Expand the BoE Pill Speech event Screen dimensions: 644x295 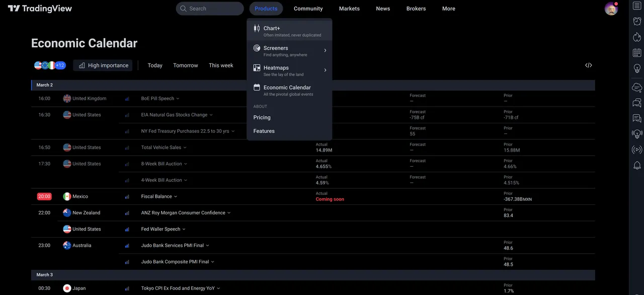tap(178, 99)
